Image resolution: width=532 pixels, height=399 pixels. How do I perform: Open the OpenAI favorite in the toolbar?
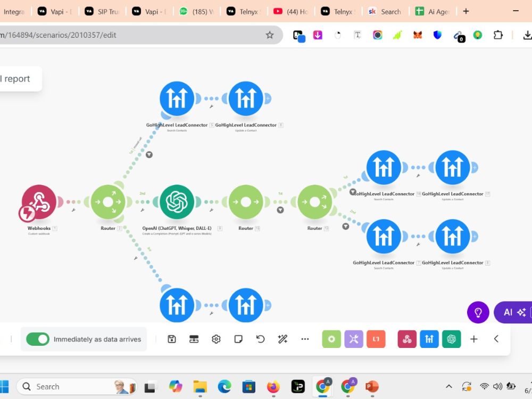pos(452,339)
